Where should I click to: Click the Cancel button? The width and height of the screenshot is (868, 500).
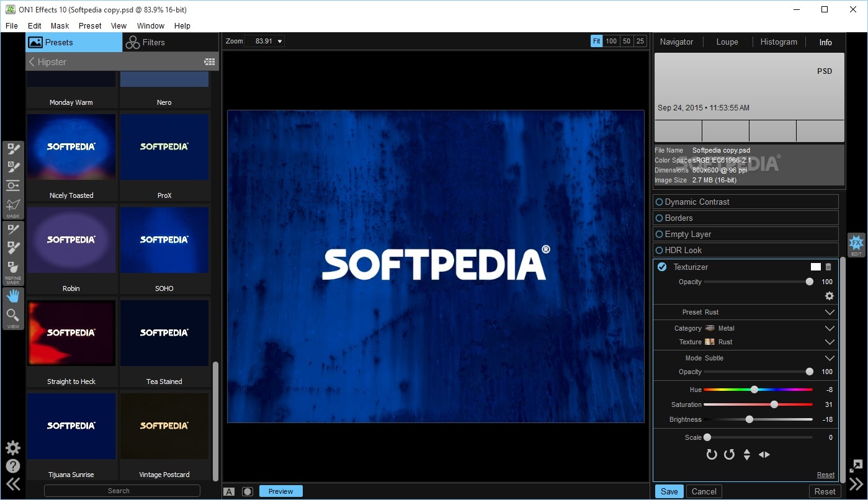tap(704, 491)
